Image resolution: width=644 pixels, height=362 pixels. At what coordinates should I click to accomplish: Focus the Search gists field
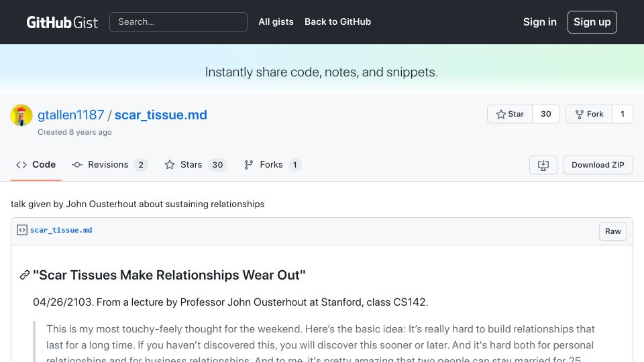point(178,22)
